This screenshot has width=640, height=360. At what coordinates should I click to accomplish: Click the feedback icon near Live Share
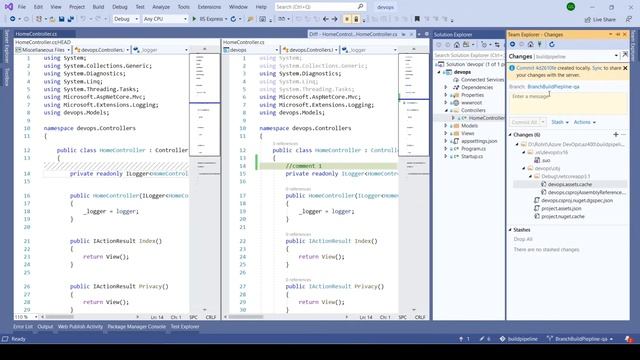(629, 19)
